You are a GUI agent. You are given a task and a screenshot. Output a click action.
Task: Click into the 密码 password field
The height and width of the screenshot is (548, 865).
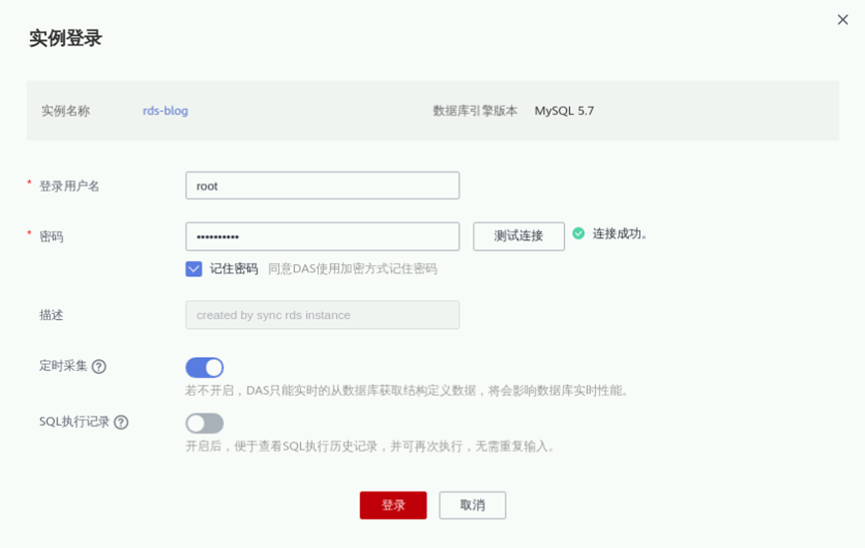pos(322,236)
